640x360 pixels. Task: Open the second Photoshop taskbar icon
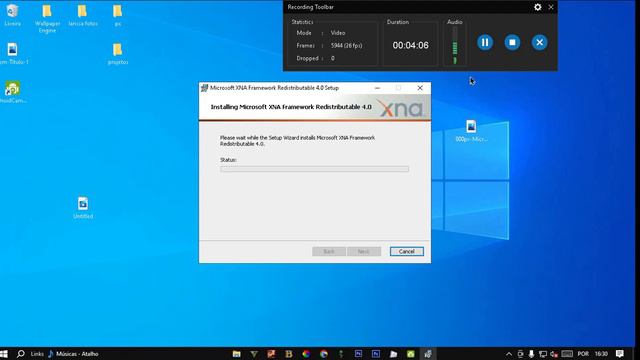point(376,354)
